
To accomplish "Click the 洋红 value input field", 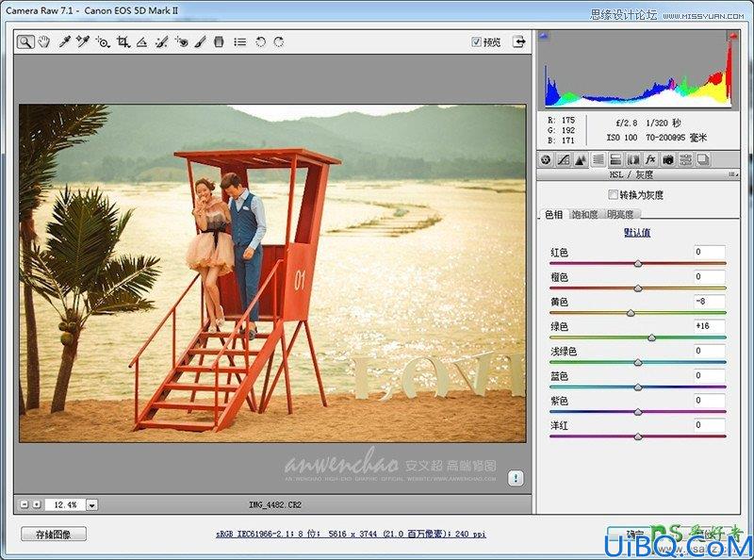I will click(x=710, y=425).
